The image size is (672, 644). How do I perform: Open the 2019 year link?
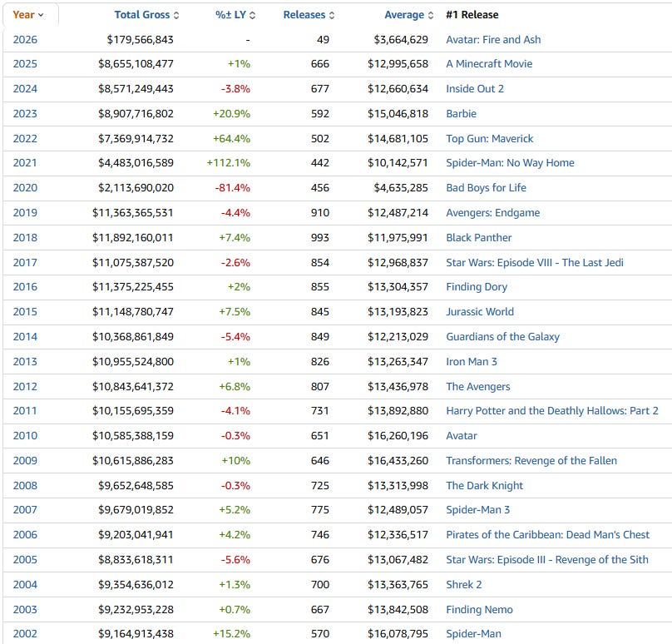25,213
